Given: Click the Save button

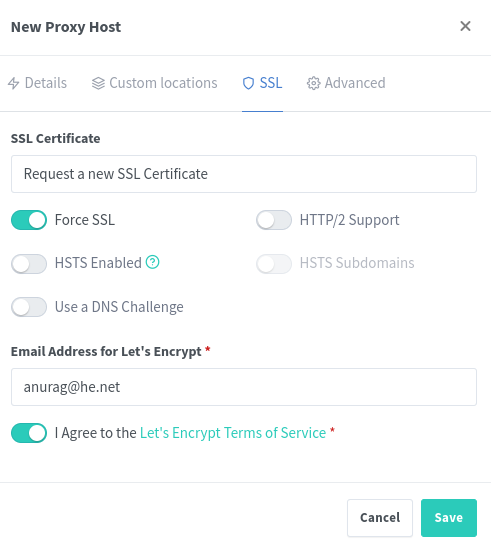Looking at the screenshot, I should pyautogui.click(x=449, y=518).
